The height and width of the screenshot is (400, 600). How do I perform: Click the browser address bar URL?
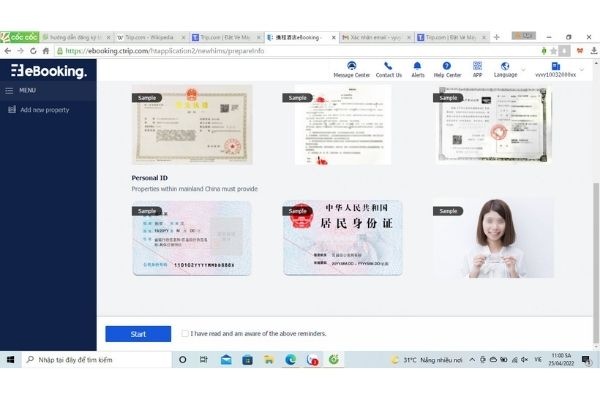pyautogui.click(x=165, y=51)
